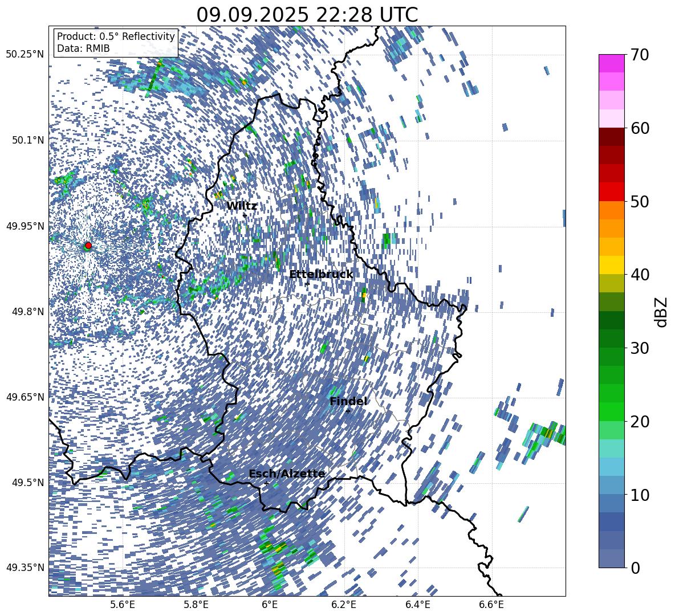Screen dimensions: 675x616
Task: Click the Findel location label
Action: (x=348, y=402)
